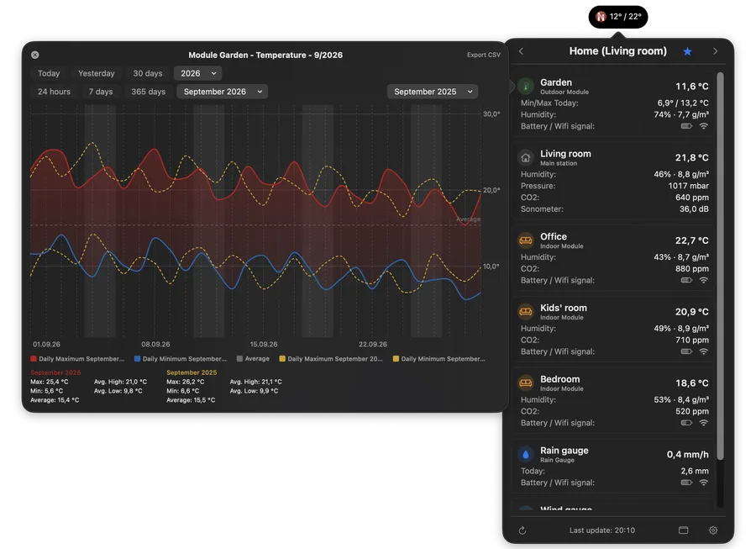Click the Office battery level icon

pyautogui.click(x=686, y=280)
